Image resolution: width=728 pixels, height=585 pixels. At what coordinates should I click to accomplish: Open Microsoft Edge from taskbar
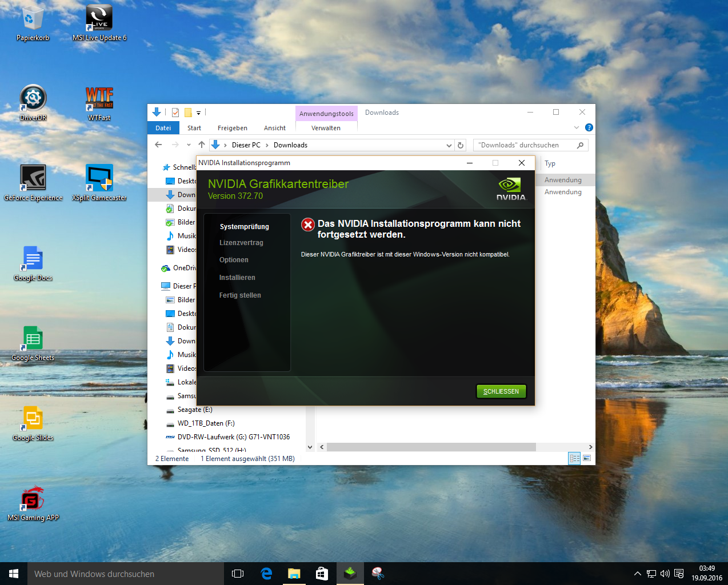[266, 574]
